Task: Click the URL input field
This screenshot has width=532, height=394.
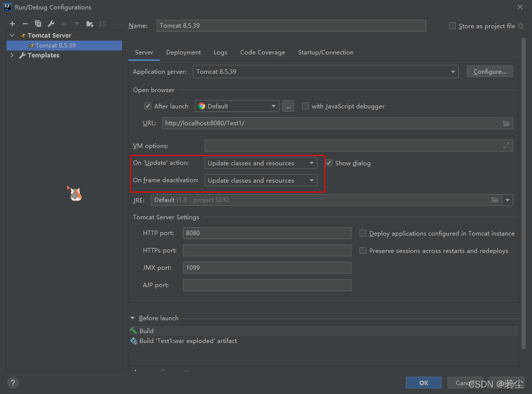Action: click(x=337, y=123)
